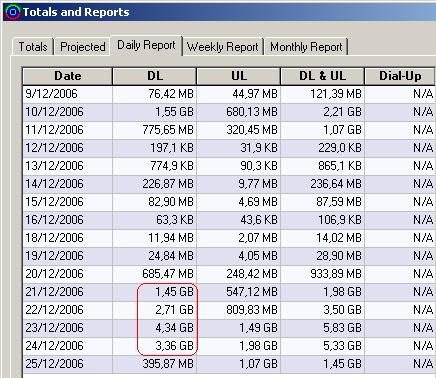
Task: Click the 809,83 MB upload cell
Action: pyautogui.click(x=239, y=310)
